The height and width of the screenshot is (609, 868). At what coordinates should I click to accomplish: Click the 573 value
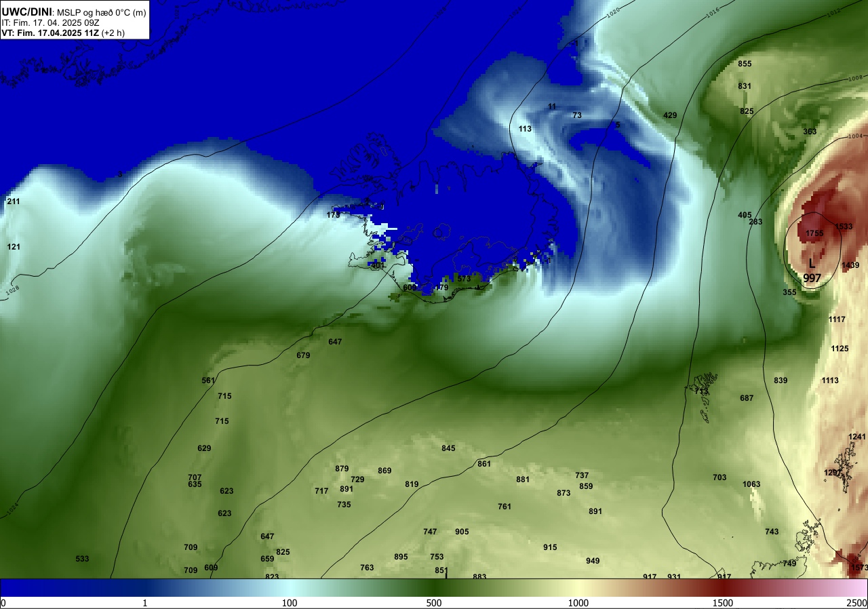[x=464, y=279]
